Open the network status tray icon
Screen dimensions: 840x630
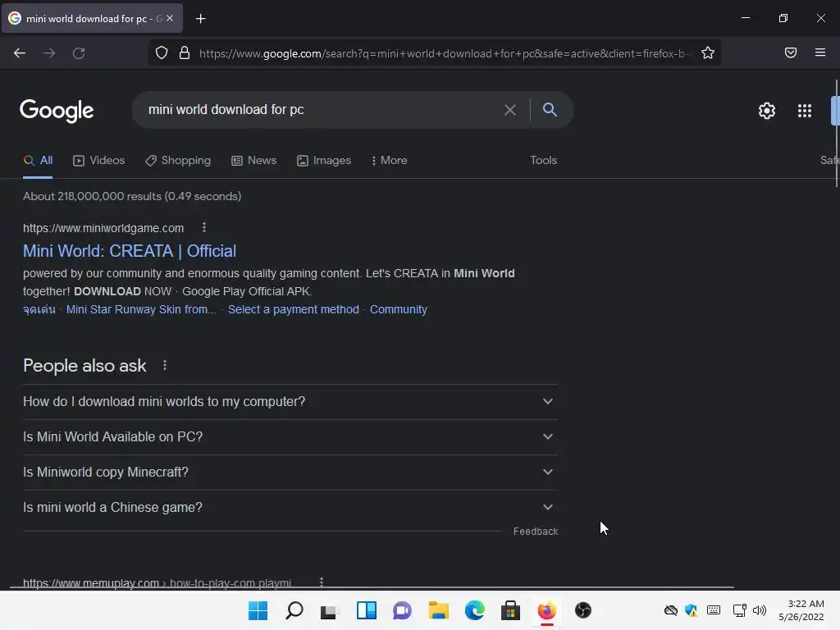740,610
